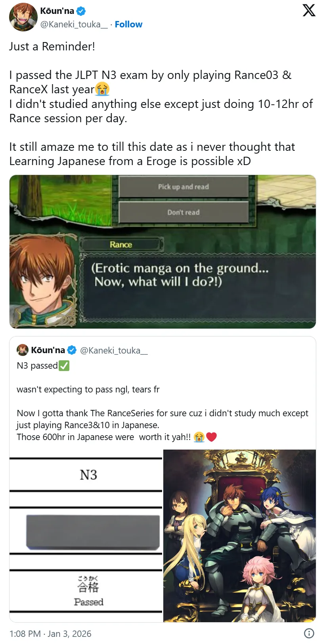Click the X logo icon

tap(309, 10)
